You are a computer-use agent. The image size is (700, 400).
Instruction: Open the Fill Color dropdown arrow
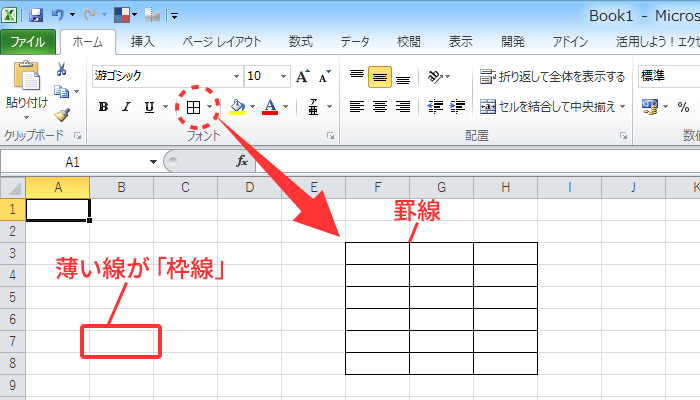click(x=252, y=107)
